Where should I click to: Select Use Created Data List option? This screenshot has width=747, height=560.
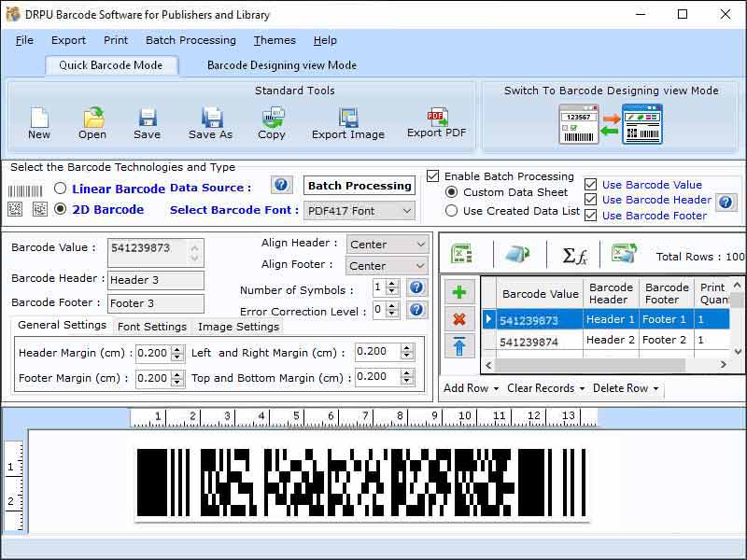tap(452, 210)
